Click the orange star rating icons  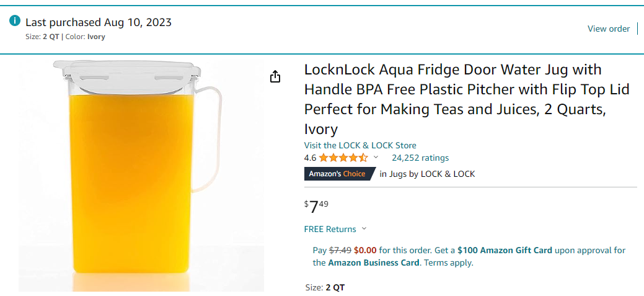[343, 158]
